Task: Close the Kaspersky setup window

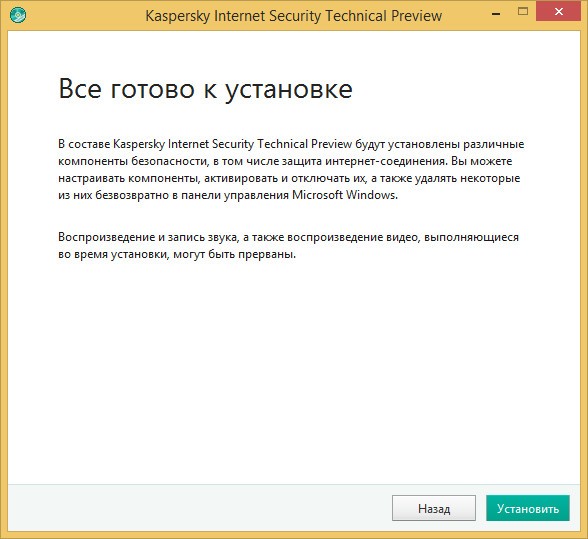Action: click(x=559, y=12)
